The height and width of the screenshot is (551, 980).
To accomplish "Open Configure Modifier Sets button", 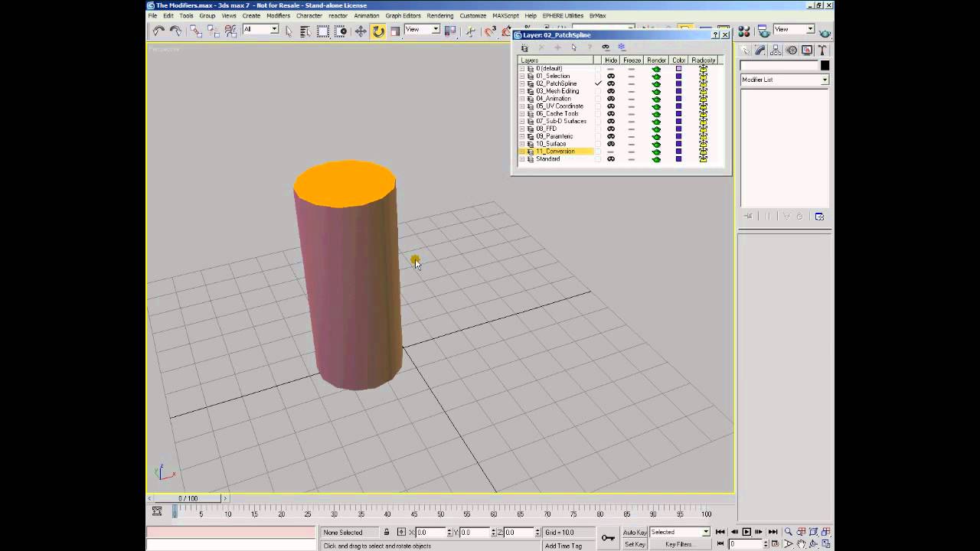I will 819,217.
